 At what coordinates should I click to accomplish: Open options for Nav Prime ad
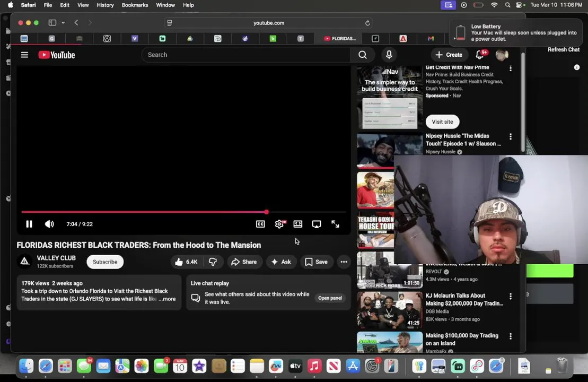[x=511, y=68]
